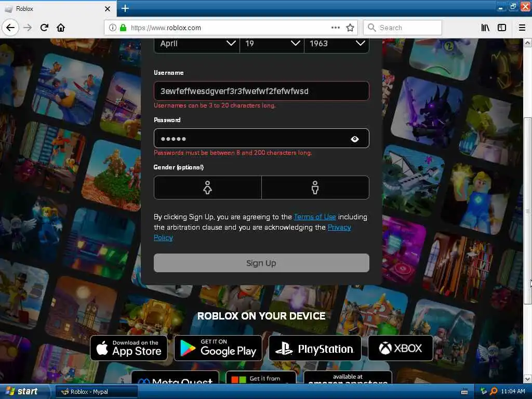Click the password length error message
This screenshot has width=532, height=399.
tap(233, 153)
